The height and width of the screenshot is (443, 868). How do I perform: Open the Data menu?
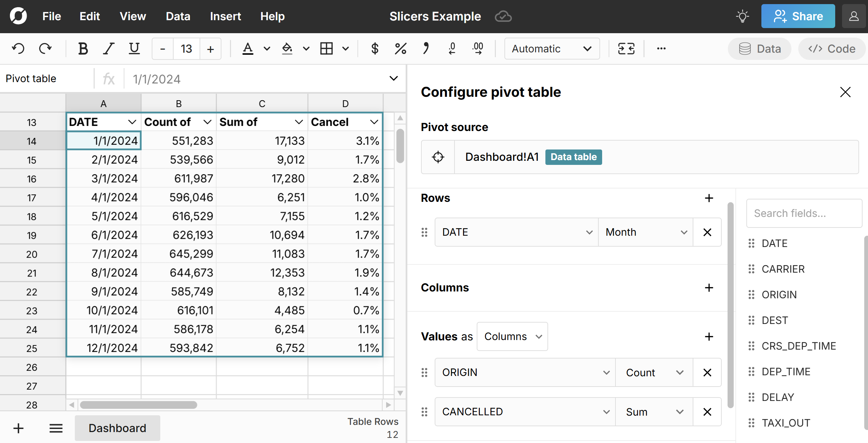[178, 16]
